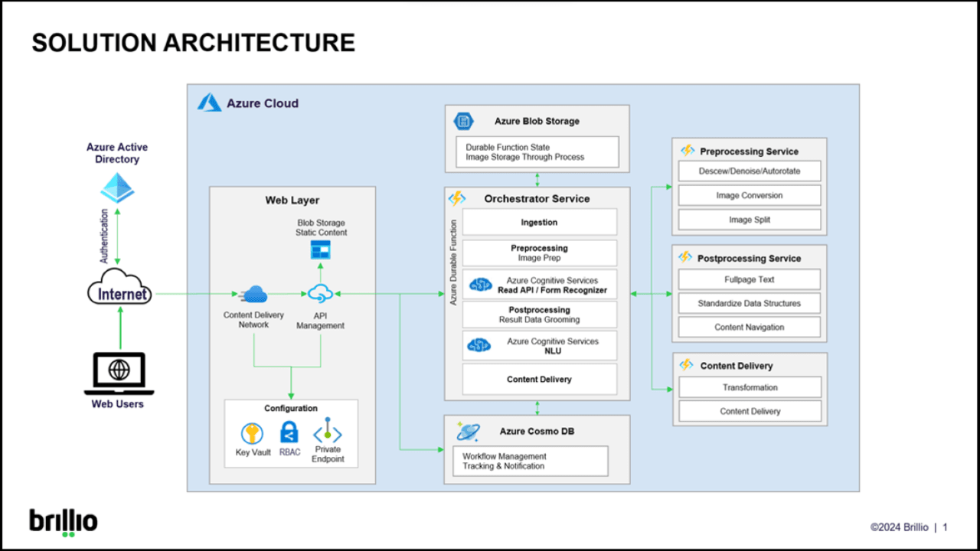This screenshot has height=551, width=980.
Task: Select the Orchestrator Content Delivery step box
Action: (539, 379)
